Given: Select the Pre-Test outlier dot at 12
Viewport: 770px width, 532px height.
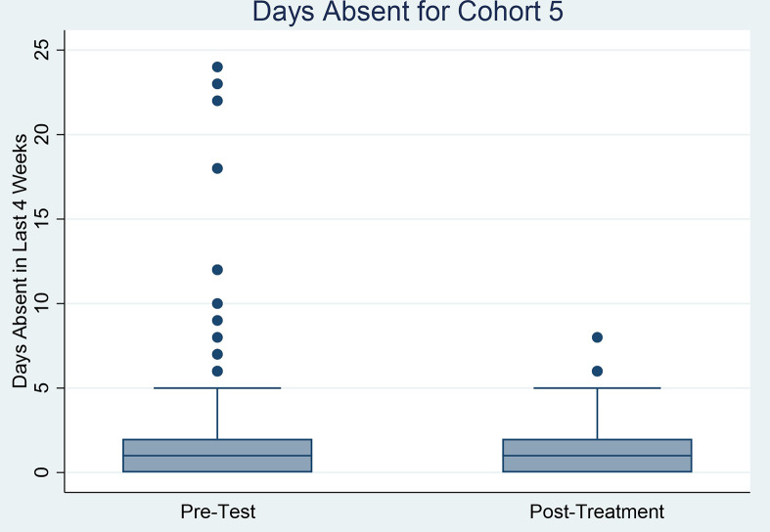Looking at the screenshot, I should 217,270.
